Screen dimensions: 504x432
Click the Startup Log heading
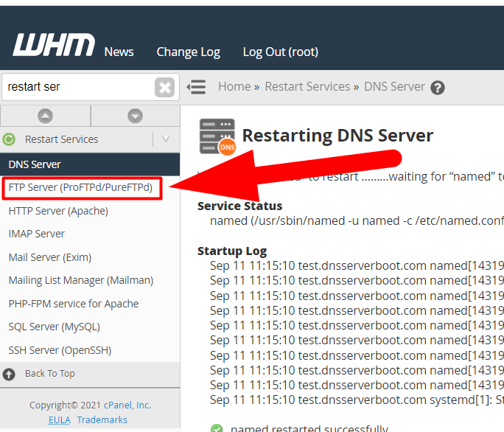[232, 251]
